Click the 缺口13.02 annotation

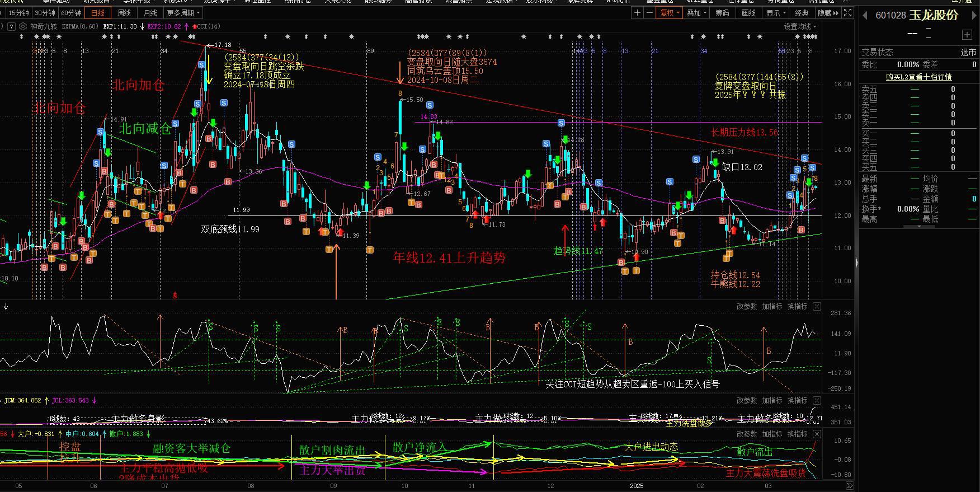tap(742, 167)
